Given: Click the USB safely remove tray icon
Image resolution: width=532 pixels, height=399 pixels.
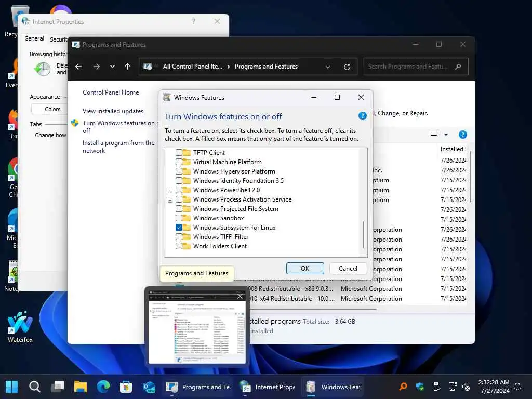Looking at the screenshot, I should (436, 387).
